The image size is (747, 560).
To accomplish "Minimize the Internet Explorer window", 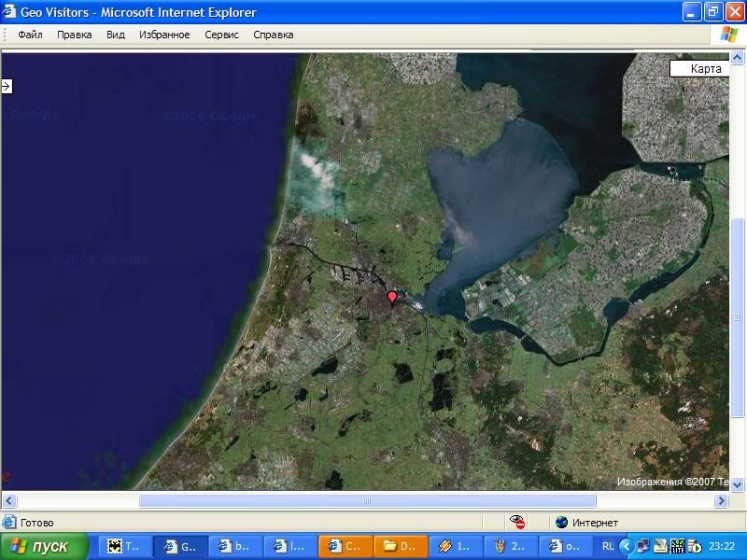I will [x=691, y=12].
